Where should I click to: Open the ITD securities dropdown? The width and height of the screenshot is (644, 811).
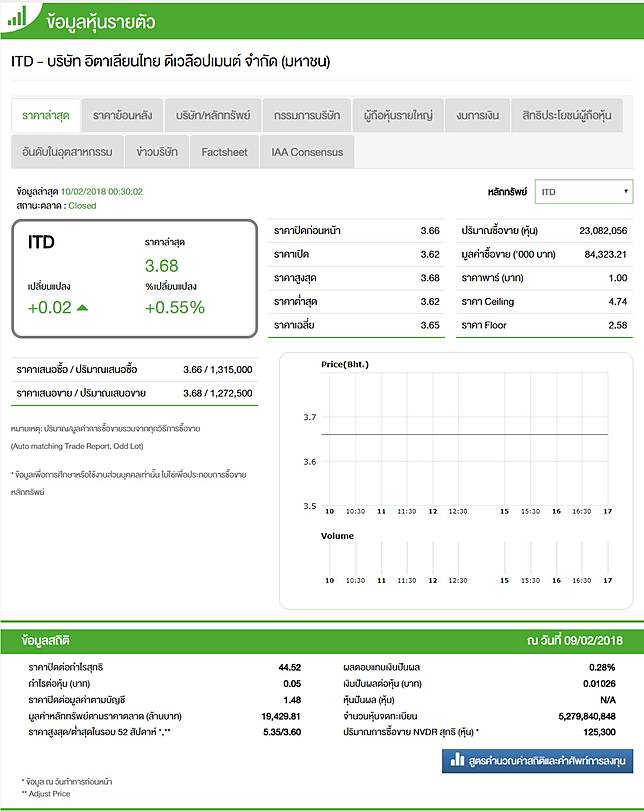tap(583, 192)
